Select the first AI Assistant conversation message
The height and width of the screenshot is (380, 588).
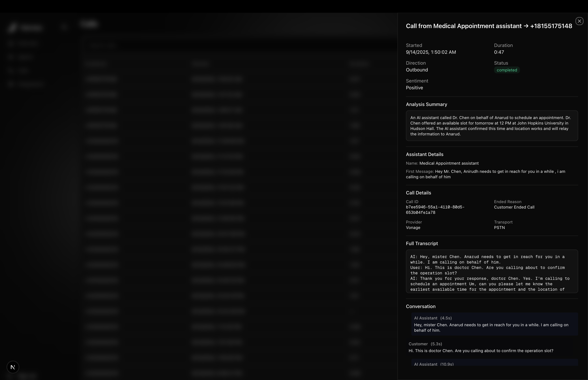(x=494, y=325)
